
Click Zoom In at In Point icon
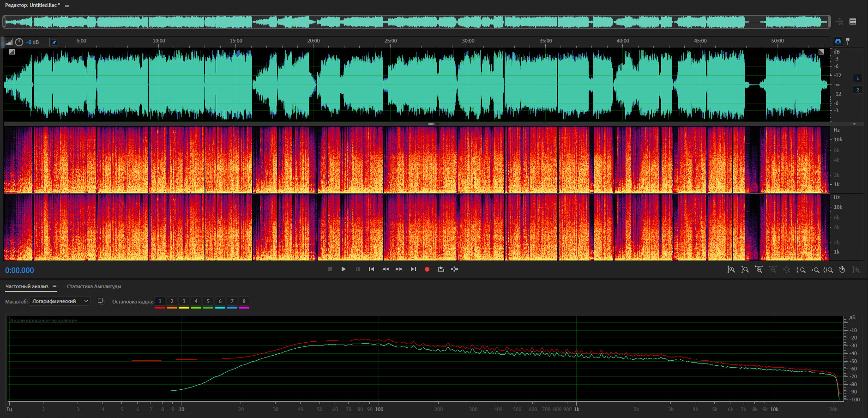[x=801, y=270]
